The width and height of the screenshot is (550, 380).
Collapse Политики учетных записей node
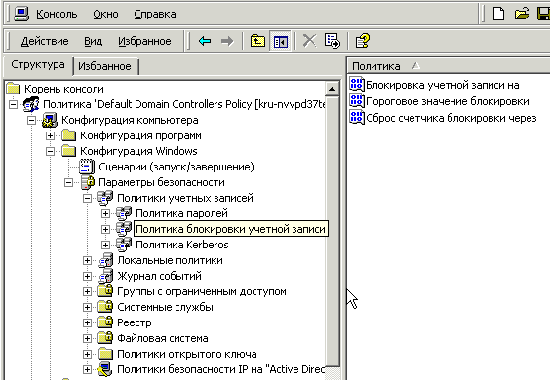pos(87,198)
